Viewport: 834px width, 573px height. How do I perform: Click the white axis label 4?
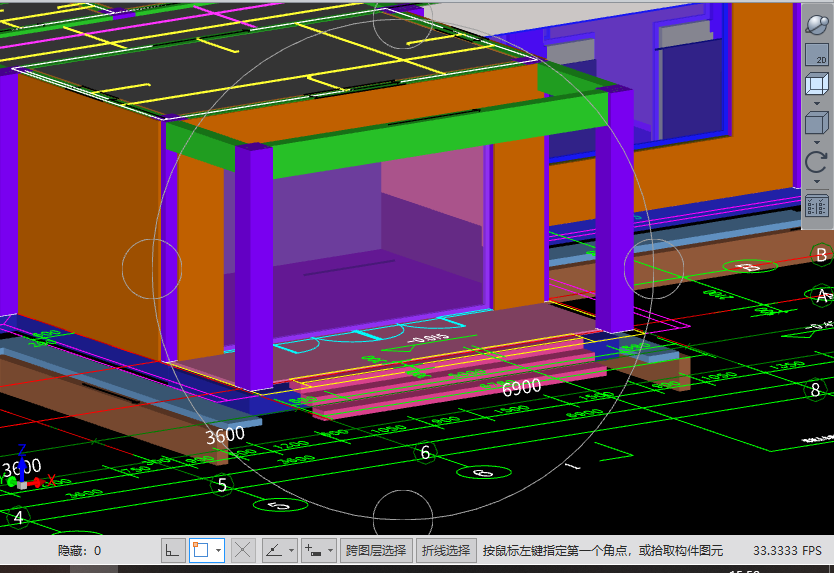(19, 517)
